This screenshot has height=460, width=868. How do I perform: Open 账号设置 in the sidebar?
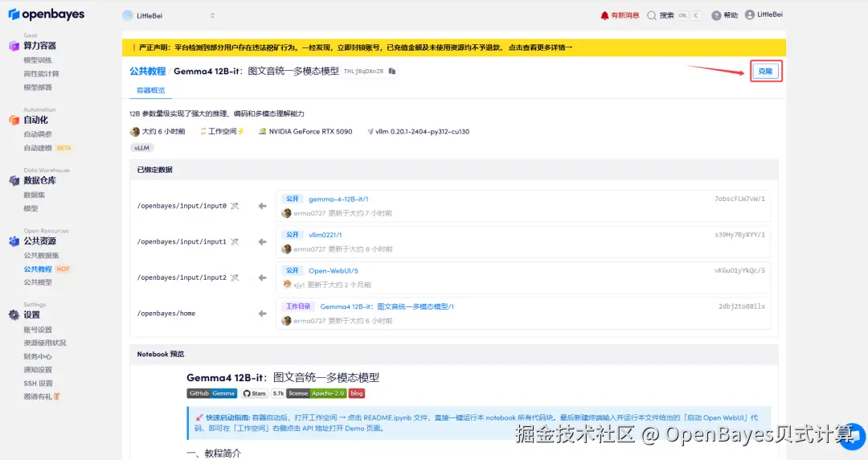[x=38, y=330]
